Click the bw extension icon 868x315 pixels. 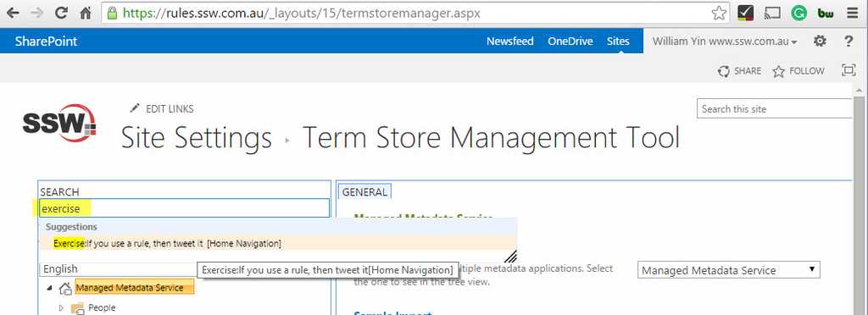pos(826,14)
